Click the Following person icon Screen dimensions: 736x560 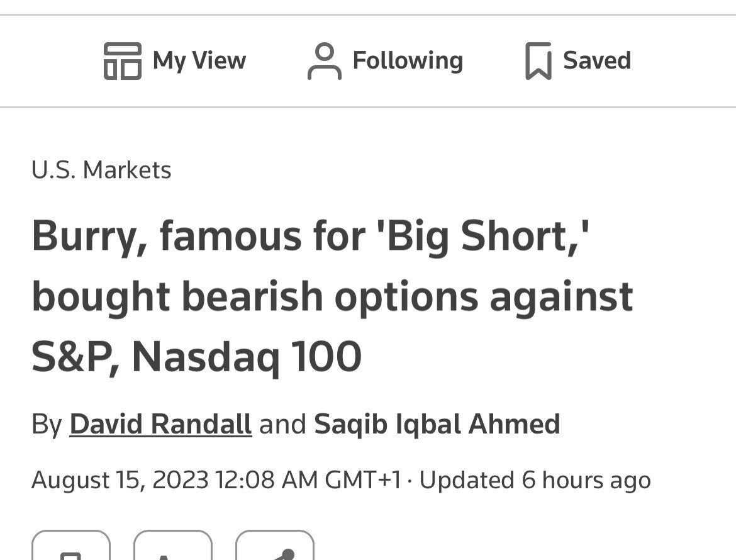(x=324, y=61)
